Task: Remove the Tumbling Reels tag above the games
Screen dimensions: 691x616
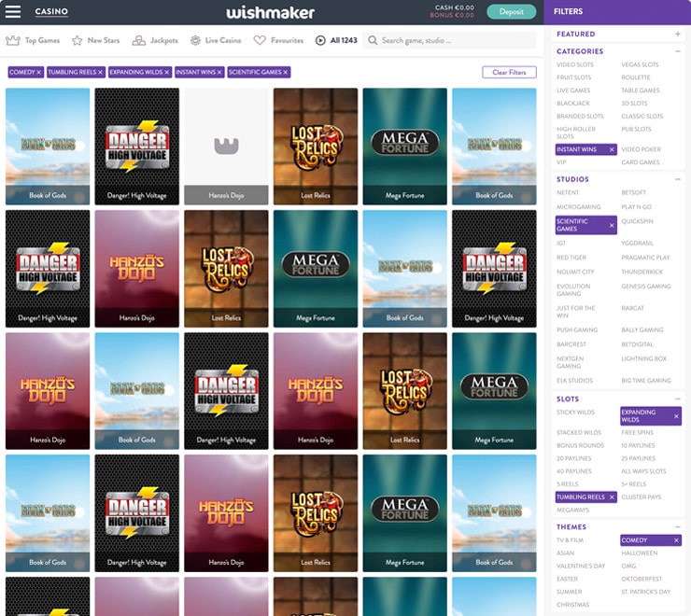Action: tap(100, 72)
